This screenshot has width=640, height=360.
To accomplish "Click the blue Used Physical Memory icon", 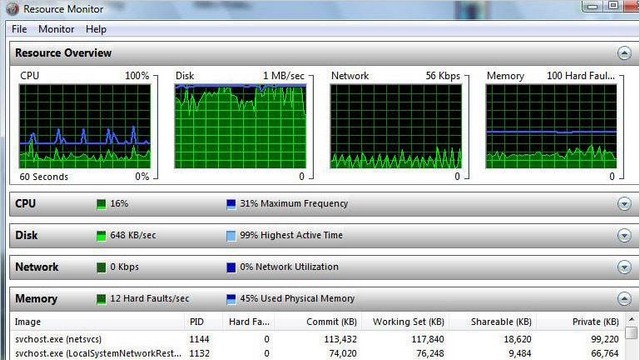I will click(x=231, y=299).
